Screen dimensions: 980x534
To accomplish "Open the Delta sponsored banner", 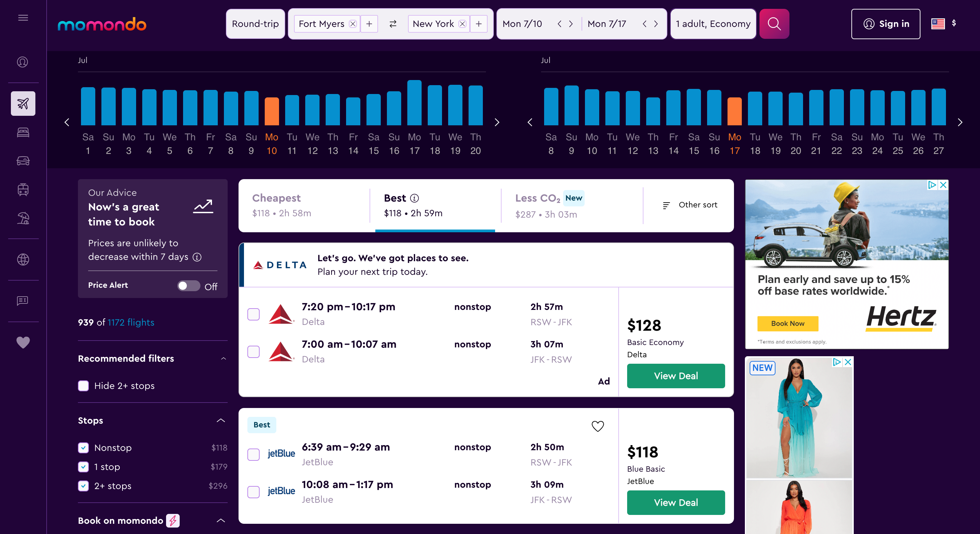I will pyautogui.click(x=486, y=265).
